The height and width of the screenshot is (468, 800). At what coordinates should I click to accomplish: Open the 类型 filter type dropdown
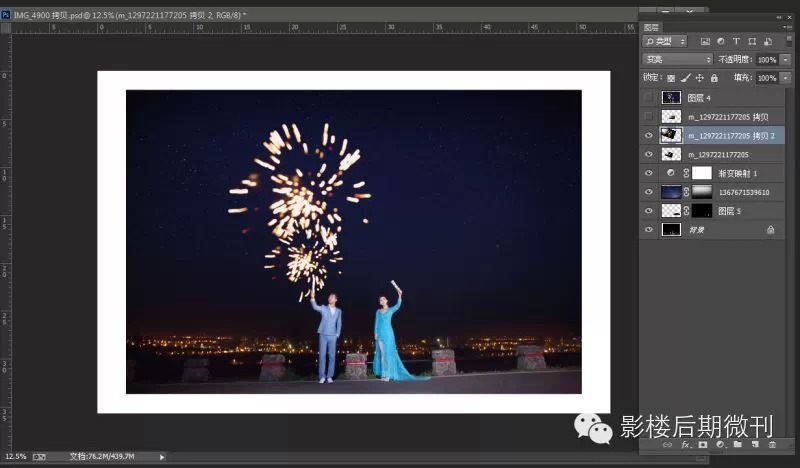point(665,41)
